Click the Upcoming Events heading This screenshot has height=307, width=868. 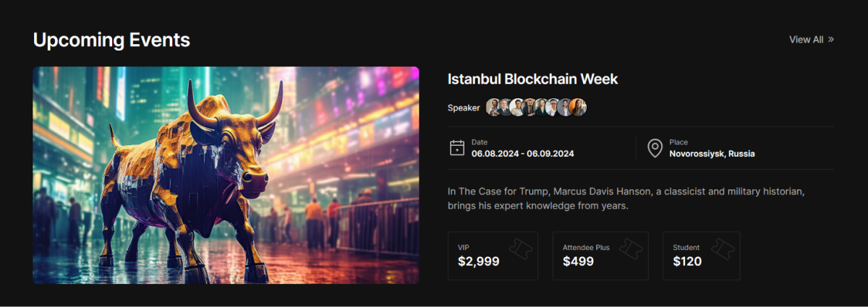tap(111, 40)
